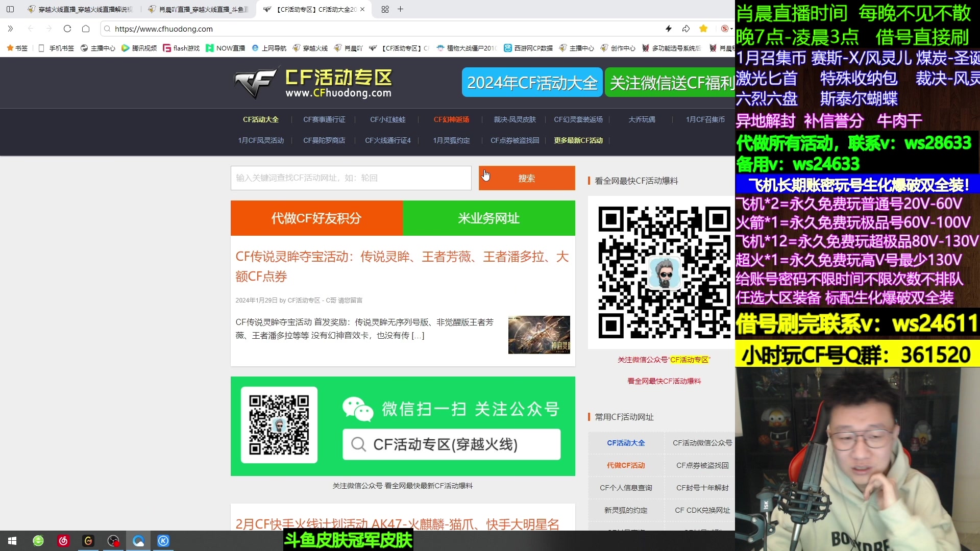Image resolution: width=980 pixels, height=551 pixels.
Task: Open the tab overview grid icon
Action: [x=385, y=9]
